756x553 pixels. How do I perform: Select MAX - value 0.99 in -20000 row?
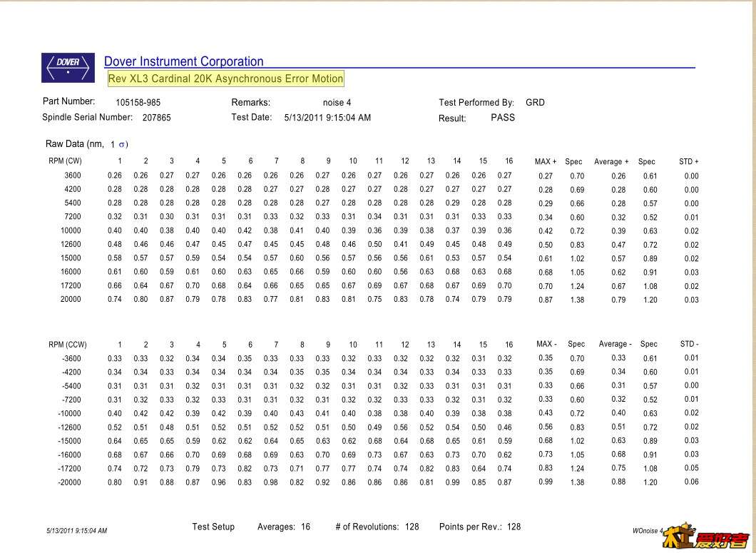[x=546, y=482]
